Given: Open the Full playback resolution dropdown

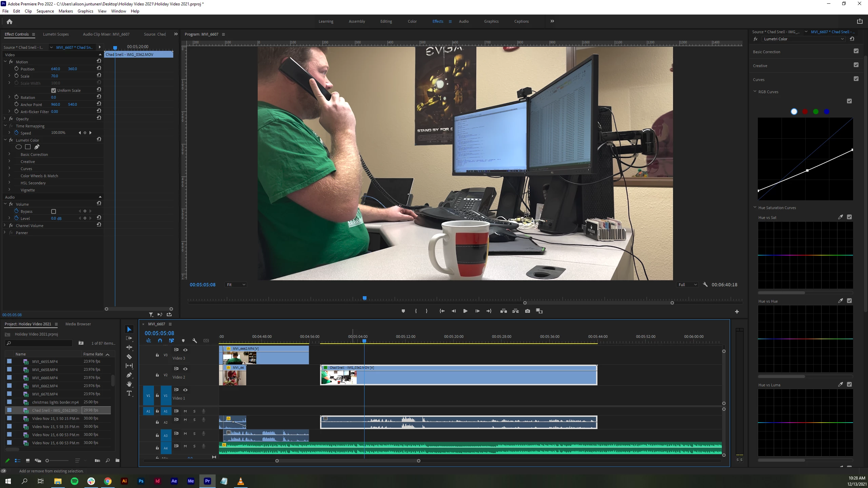Looking at the screenshot, I should click(687, 285).
